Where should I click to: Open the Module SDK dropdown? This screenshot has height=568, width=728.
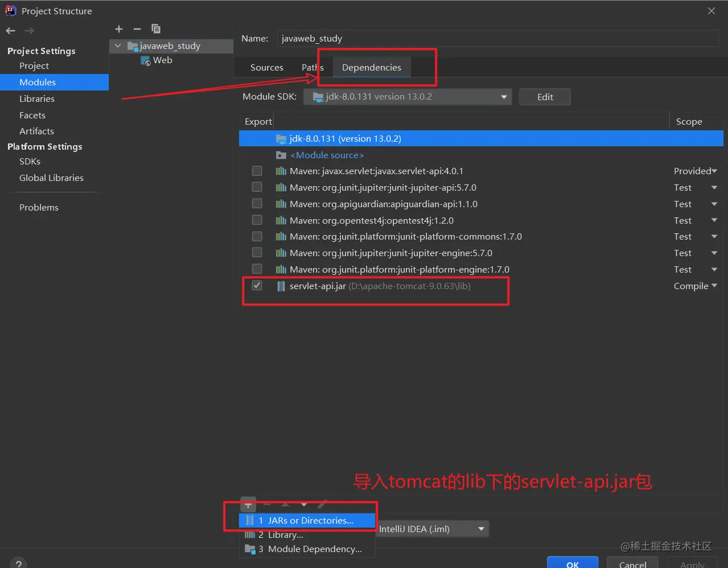408,97
